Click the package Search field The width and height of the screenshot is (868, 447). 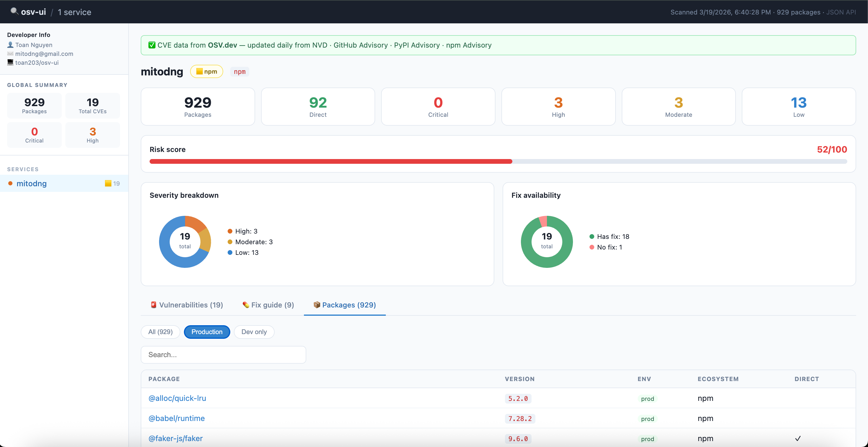coord(224,355)
